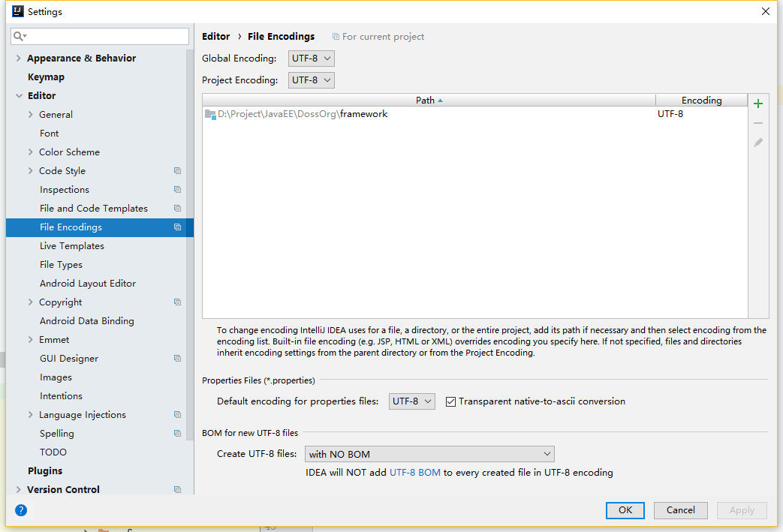Viewport: 783px width, 532px height.
Task: Open the TODO settings page
Action: pyautogui.click(x=53, y=452)
